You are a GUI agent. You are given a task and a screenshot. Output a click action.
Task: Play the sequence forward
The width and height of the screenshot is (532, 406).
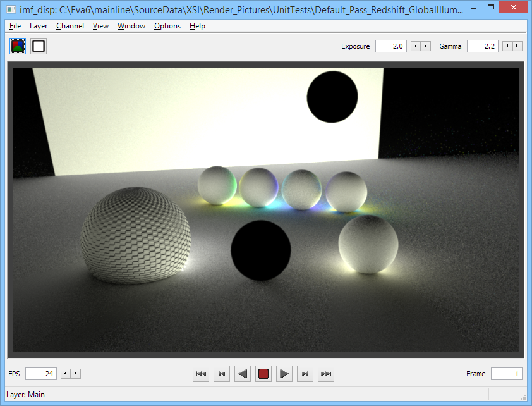(x=284, y=374)
